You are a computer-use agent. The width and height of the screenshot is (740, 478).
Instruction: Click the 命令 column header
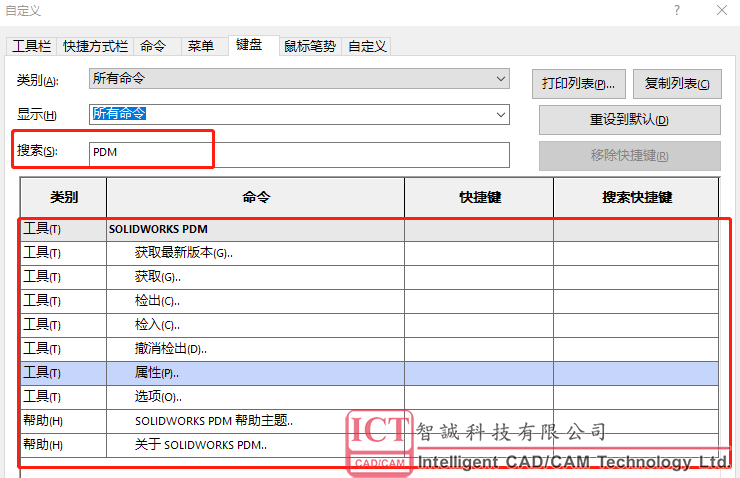pos(256,197)
